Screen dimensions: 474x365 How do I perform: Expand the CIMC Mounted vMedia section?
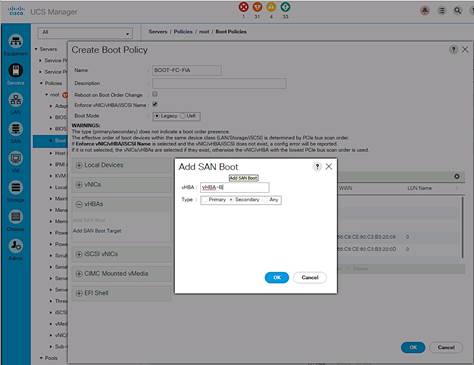pyautogui.click(x=79, y=274)
